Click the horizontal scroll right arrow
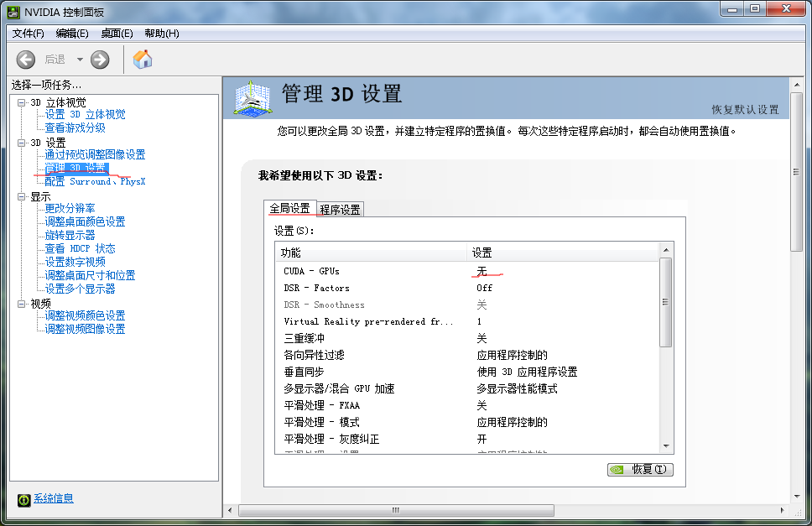Screen dimensions: 812x526 [782, 510]
